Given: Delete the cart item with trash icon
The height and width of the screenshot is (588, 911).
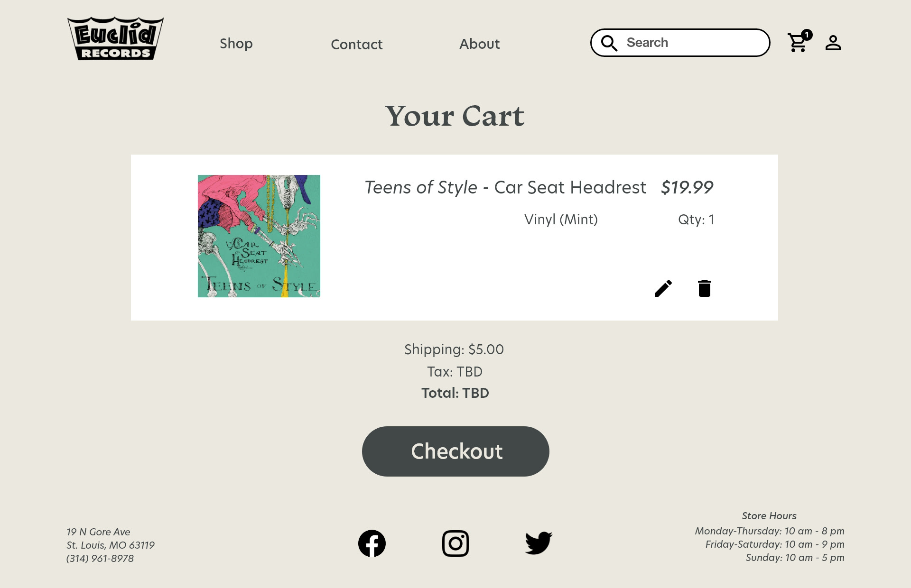Looking at the screenshot, I should (x=705, y=288).
